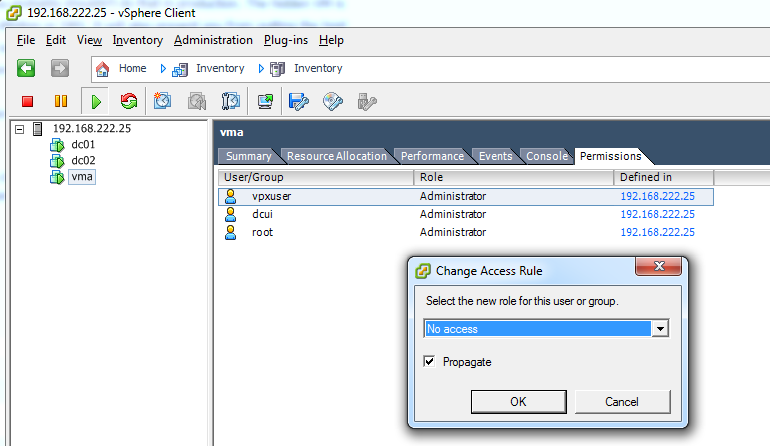This screenshot has height=446, width=770.
Task: Select the root name in permissions list
Action: (x=262, y=232)
